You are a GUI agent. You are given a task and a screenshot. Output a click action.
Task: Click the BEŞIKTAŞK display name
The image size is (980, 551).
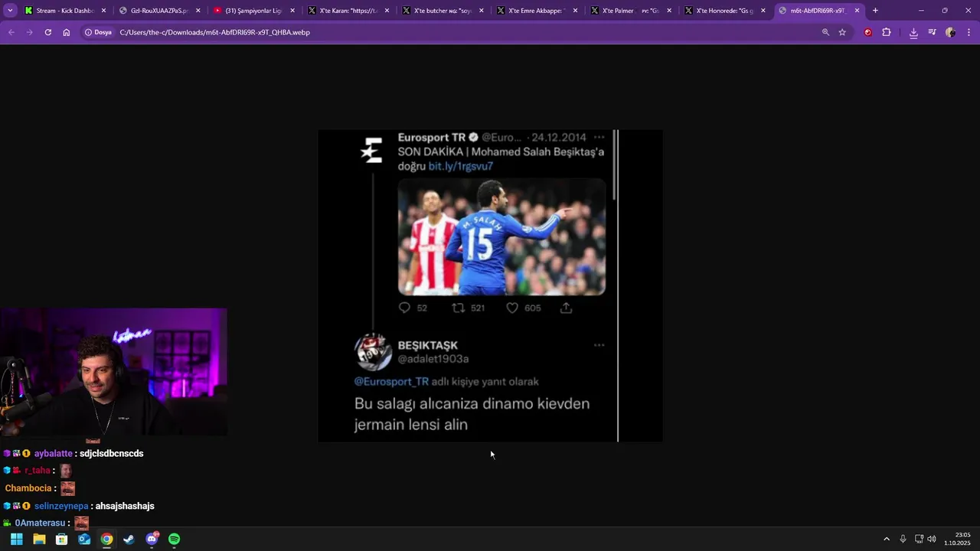click(428, 345)
